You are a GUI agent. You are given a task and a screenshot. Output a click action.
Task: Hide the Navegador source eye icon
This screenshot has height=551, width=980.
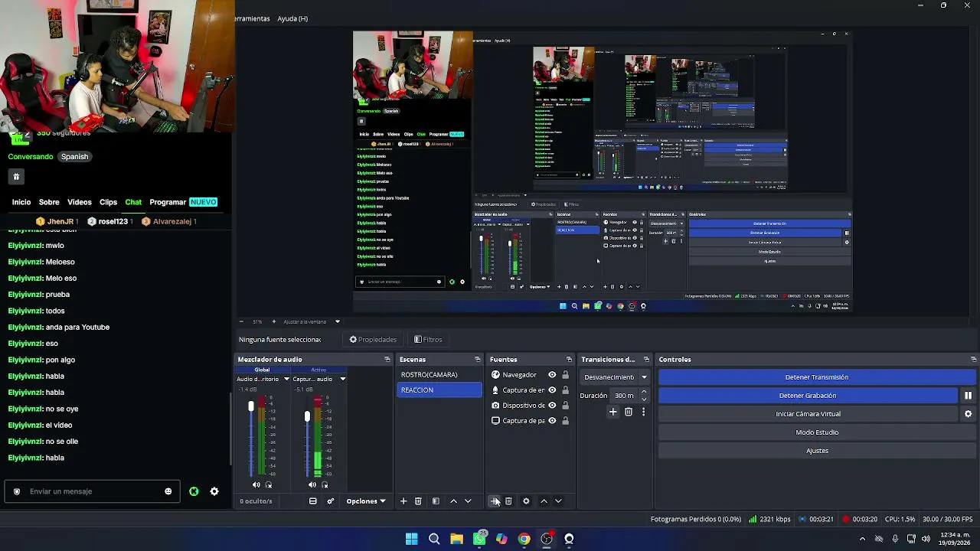[552, 375]
